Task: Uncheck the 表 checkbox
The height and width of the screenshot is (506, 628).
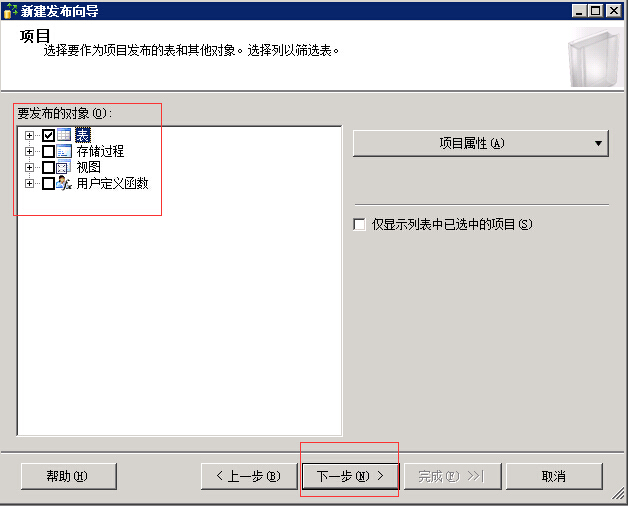Action: click(x=48, y=135)
